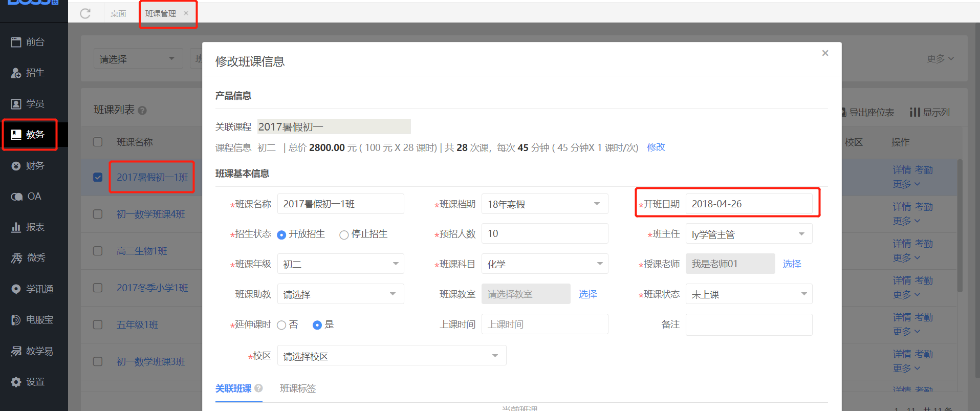The image size is (980, 411).
Task: Open the 初一数学班课4班 class link
Action: pyautogui.click(x=151, y=214)
